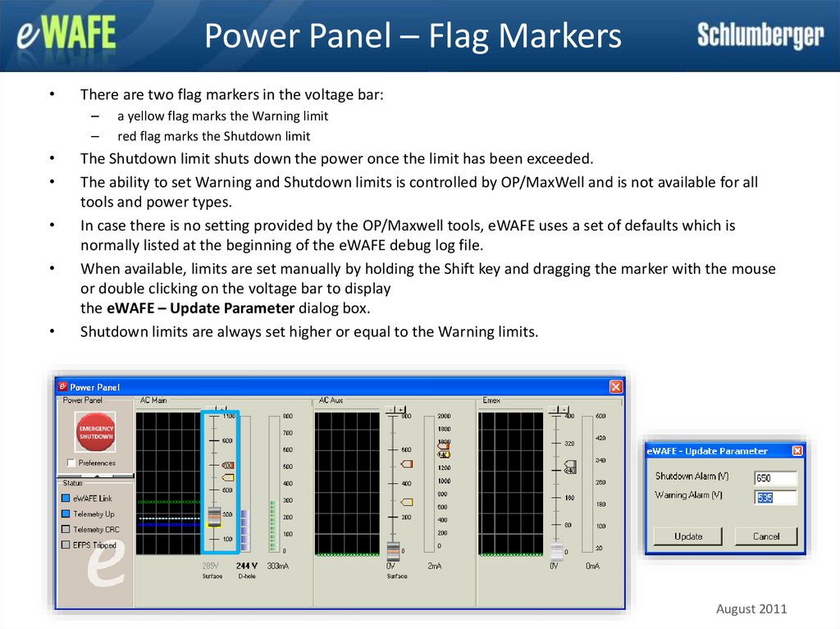This screenshot has height=629, width=840.
Task: Select AC Aux current red shutdown flag
Action: point(444,445)
